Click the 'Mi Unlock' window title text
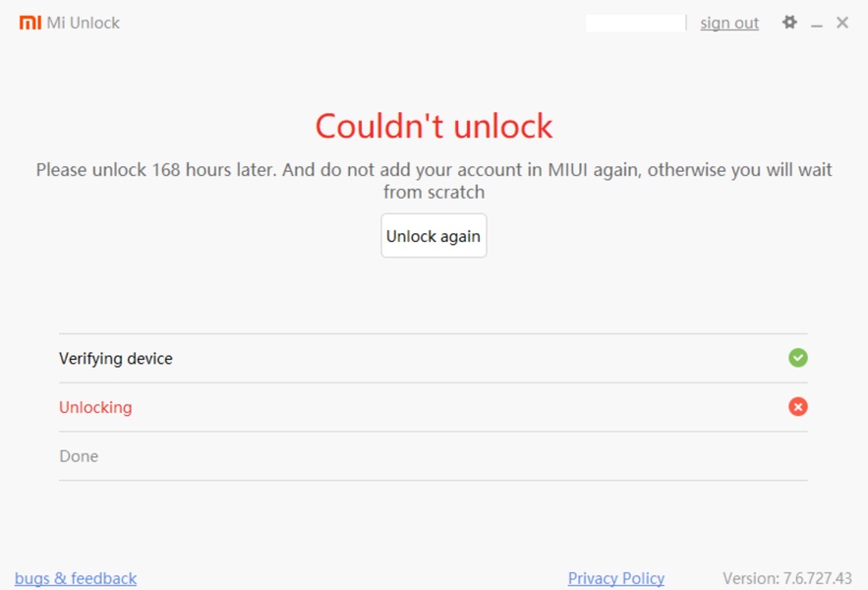868x590 pixels. coord(84,23)
